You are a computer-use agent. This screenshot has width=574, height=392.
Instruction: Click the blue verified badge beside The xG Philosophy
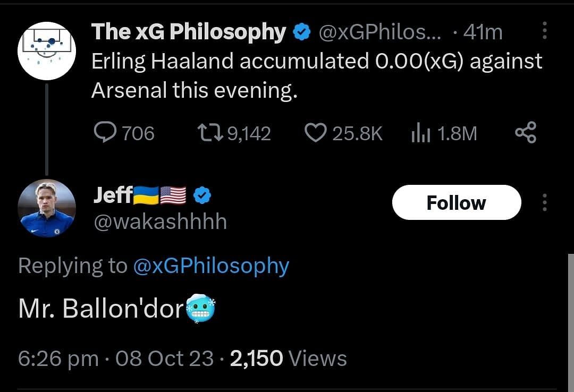[302, 32]
